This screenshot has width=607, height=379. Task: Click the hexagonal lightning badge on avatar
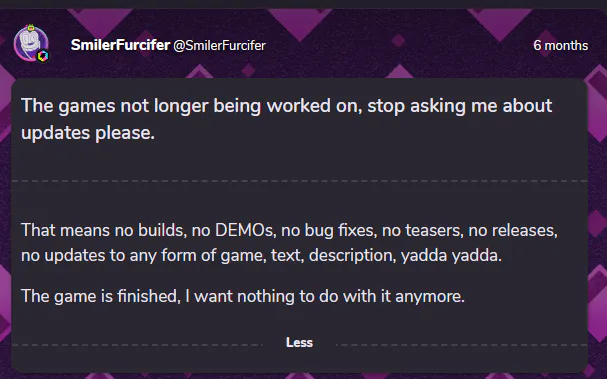click(43, 56)
